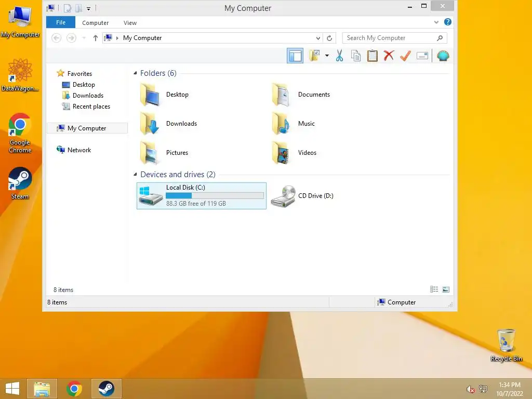The height and width of the screenshot is (399, 532).
Task: Collapse the Devices and drives group
Action: coord(135,175)
